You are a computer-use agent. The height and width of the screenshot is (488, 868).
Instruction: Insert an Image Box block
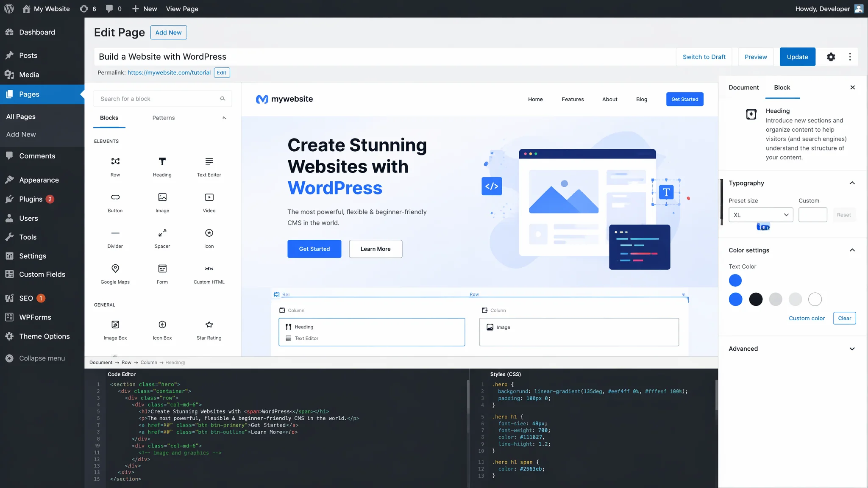115,330
